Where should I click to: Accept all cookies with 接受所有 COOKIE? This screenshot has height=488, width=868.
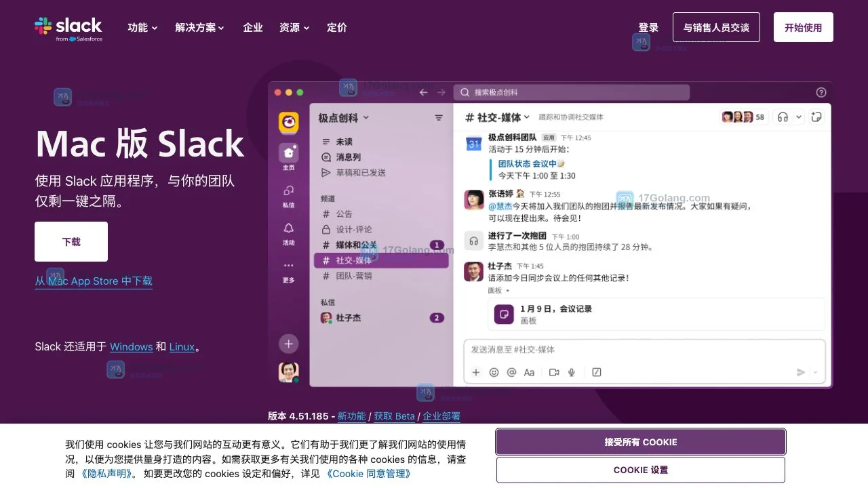click(x=641, y=442)
